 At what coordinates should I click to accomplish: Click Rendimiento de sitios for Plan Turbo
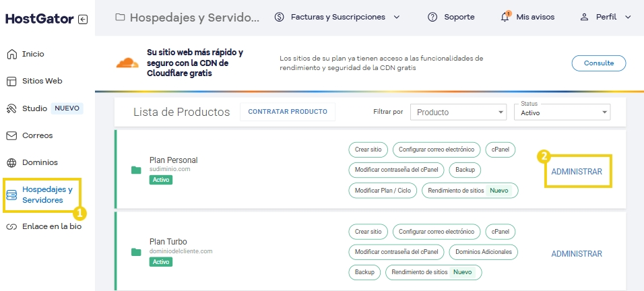[434, 273]
